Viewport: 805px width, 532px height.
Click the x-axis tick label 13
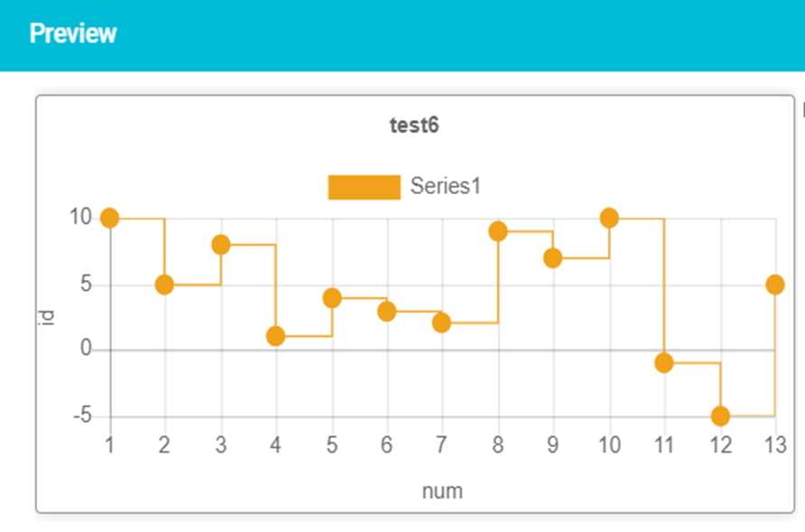pos(775,444)
